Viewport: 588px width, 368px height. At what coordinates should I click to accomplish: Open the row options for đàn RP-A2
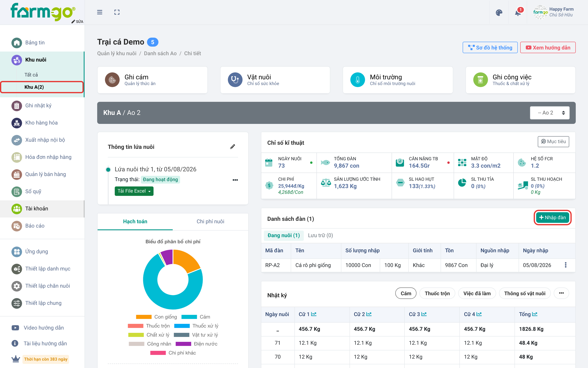(x=566, y=265)
